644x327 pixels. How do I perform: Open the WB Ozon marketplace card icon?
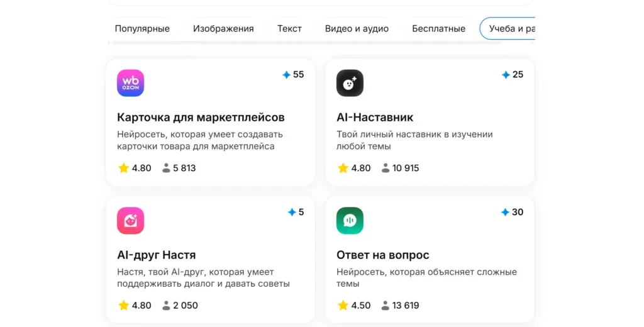pyautogui.click(x=131, y=83)
